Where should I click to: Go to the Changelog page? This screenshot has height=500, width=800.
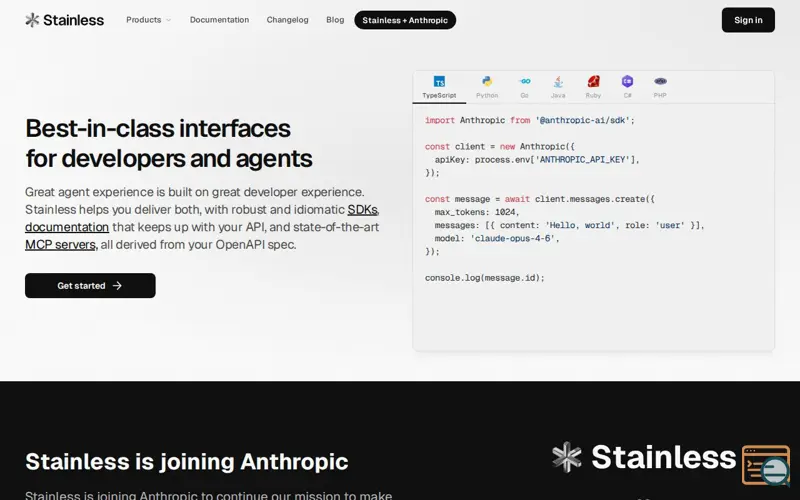[x=287, y=20]
